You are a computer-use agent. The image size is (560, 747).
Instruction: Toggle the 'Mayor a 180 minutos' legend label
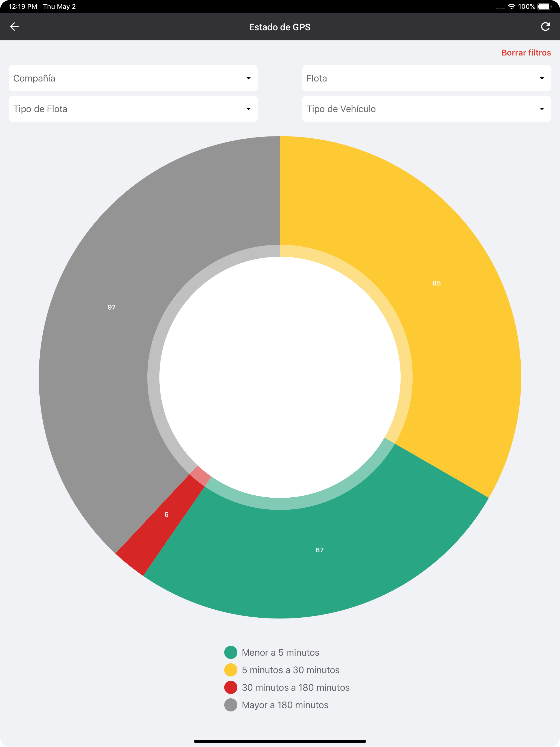tap(285, 705)
